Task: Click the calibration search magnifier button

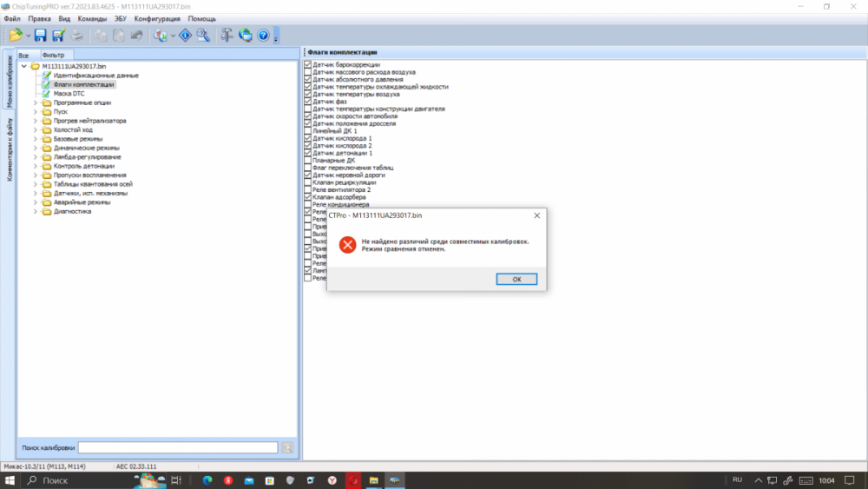Action: point(287,447)
